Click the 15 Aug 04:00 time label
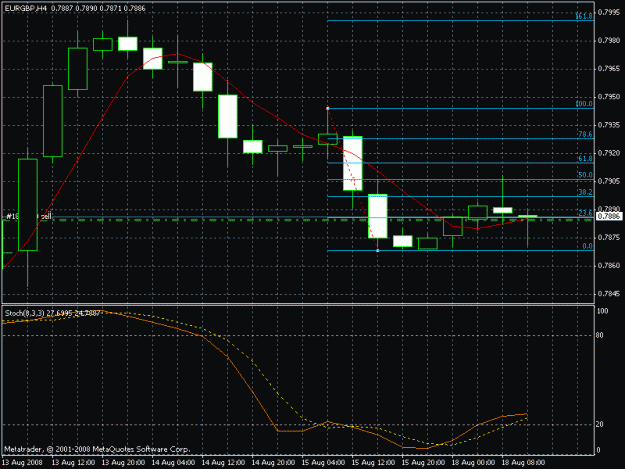Viewport: 625px width, 469px height. [x=323, y=463]
